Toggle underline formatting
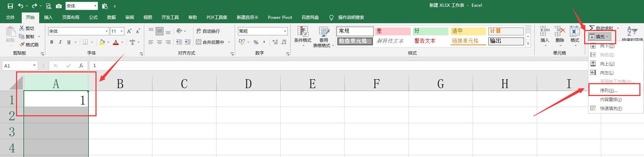Screen dimensions: 644x157 (x=69, y=42)
